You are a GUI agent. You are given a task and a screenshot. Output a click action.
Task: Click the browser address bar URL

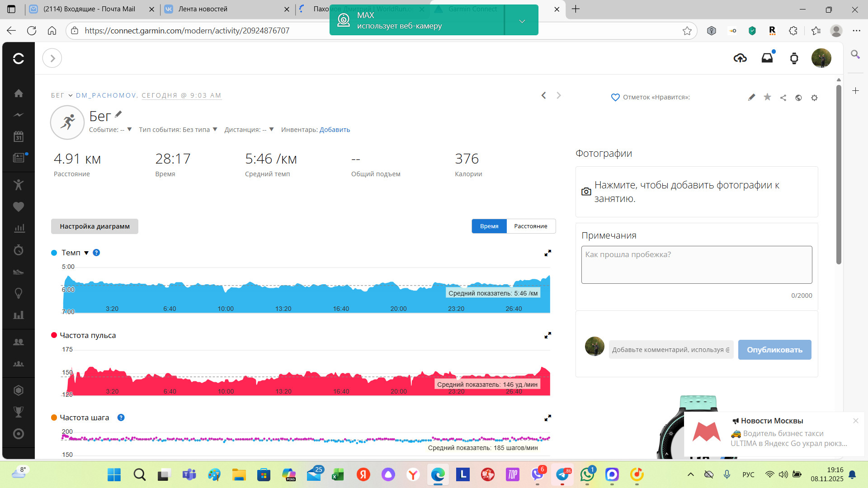pyautogui.click(x=187, y=31)
